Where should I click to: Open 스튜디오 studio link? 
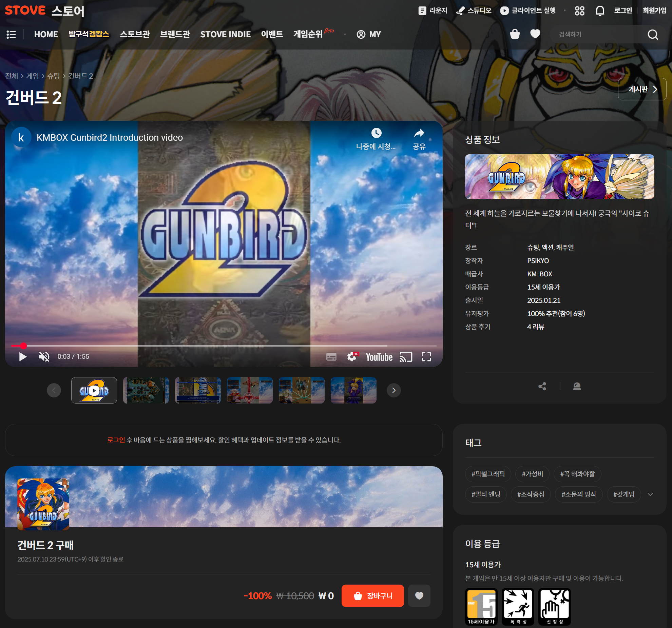click(x=474, y=11)
